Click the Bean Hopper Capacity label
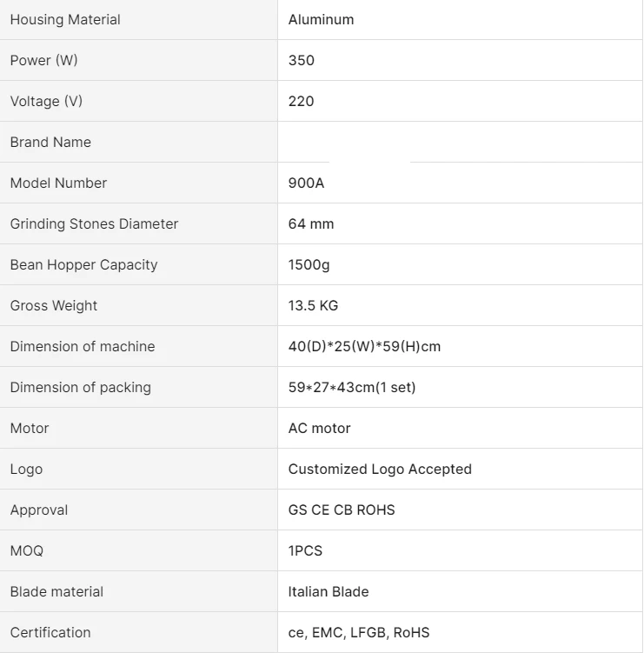Viewport: 644px width, 653px height. (x=83, y=264)
